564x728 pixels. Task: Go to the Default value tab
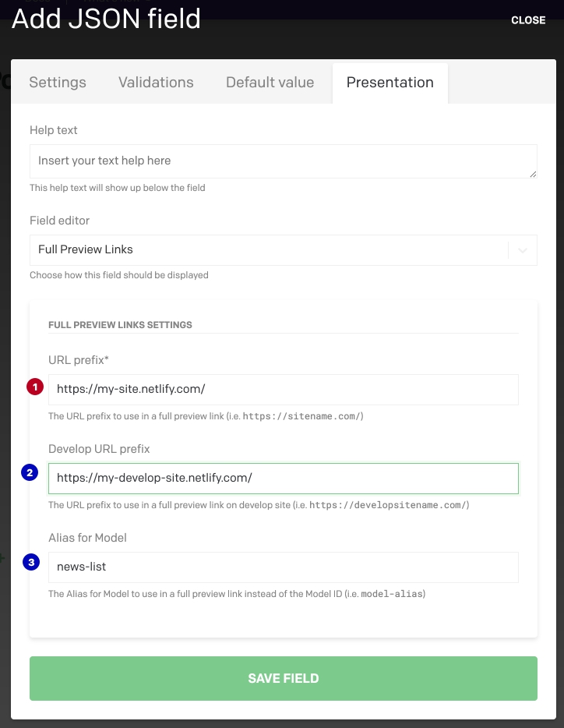[x=270, y=83]
